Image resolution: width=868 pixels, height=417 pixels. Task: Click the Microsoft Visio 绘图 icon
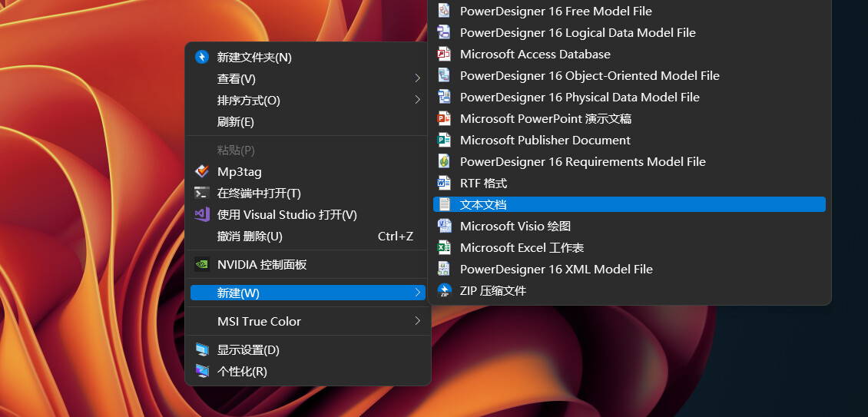(x=444, y=226)
